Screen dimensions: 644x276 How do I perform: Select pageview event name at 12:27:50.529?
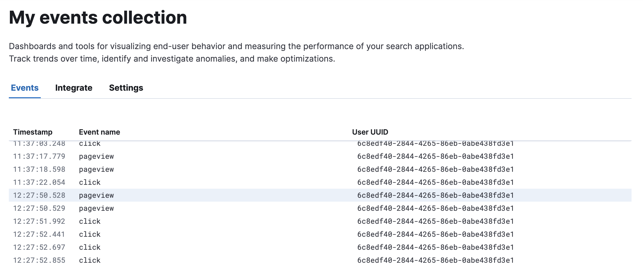pyautogui.click(x=96, y=208)
